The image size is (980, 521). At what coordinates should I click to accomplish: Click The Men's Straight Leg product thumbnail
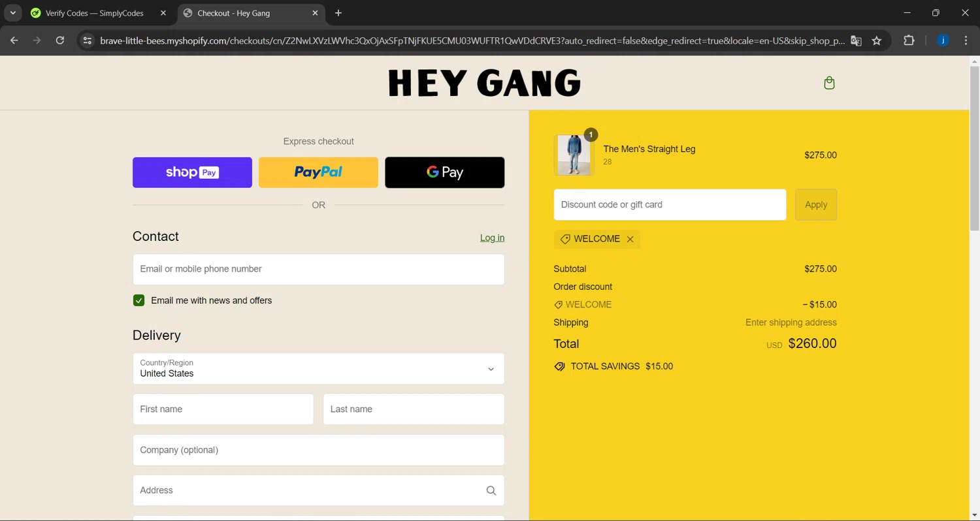[574, 155]
